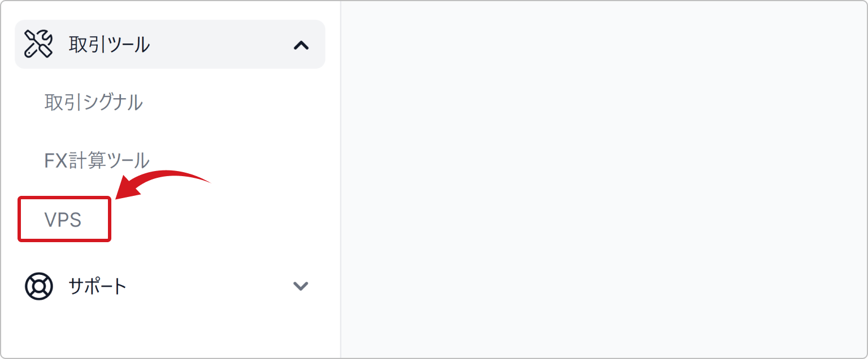This screenshot has height=359, width=868.
Task: Open the 取引シグナル submenu item
Action: [x=93, y=103]
